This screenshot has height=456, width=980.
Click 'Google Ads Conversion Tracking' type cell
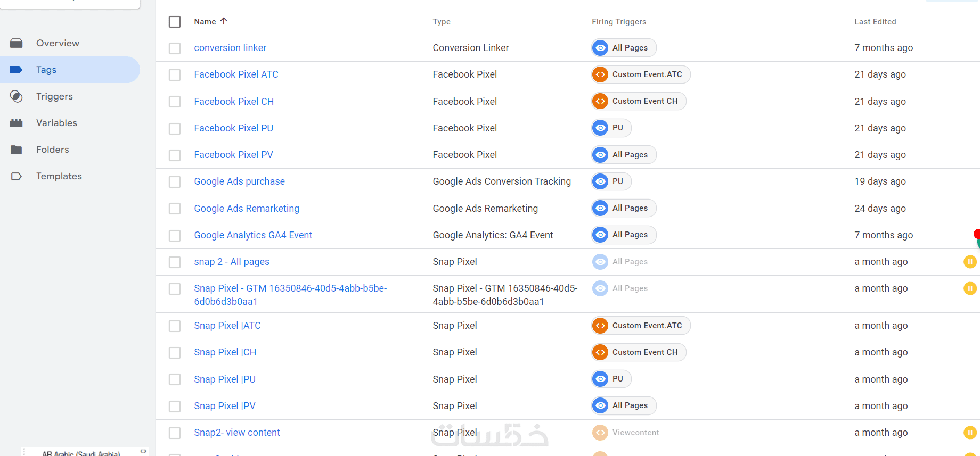tap(502, 181)
